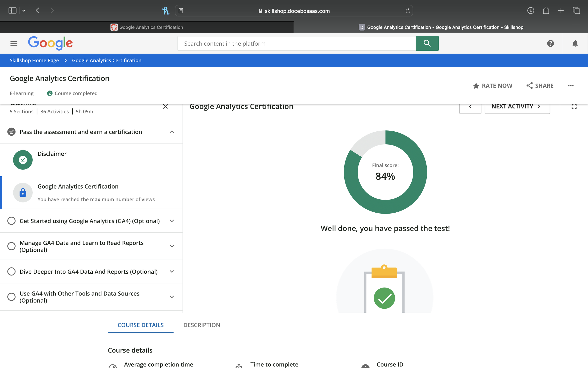Select the Skillshop tab

click(x=441, y=27)
